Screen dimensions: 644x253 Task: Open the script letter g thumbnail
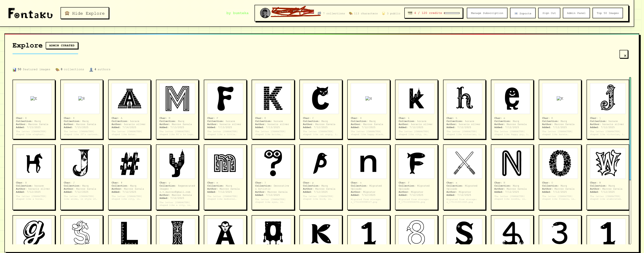click(x=34, y=232)
